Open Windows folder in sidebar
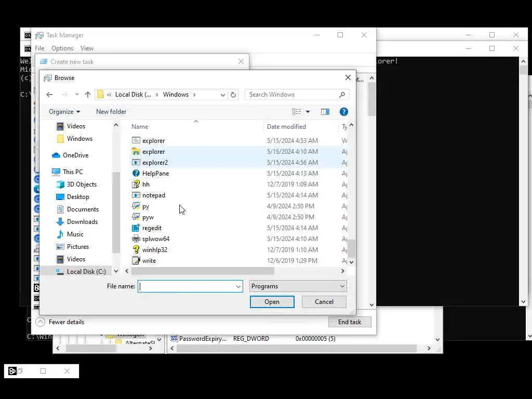The height and width of the screenshot is (399, 532). pos(79,138)
